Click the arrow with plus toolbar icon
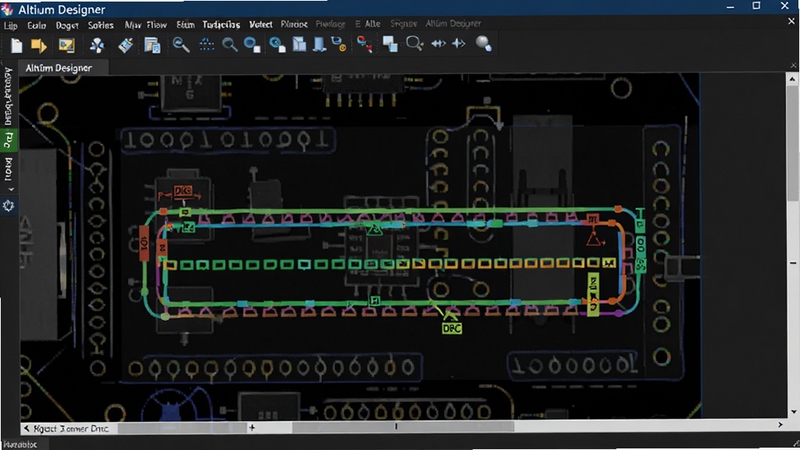 (x=459, y=44)
